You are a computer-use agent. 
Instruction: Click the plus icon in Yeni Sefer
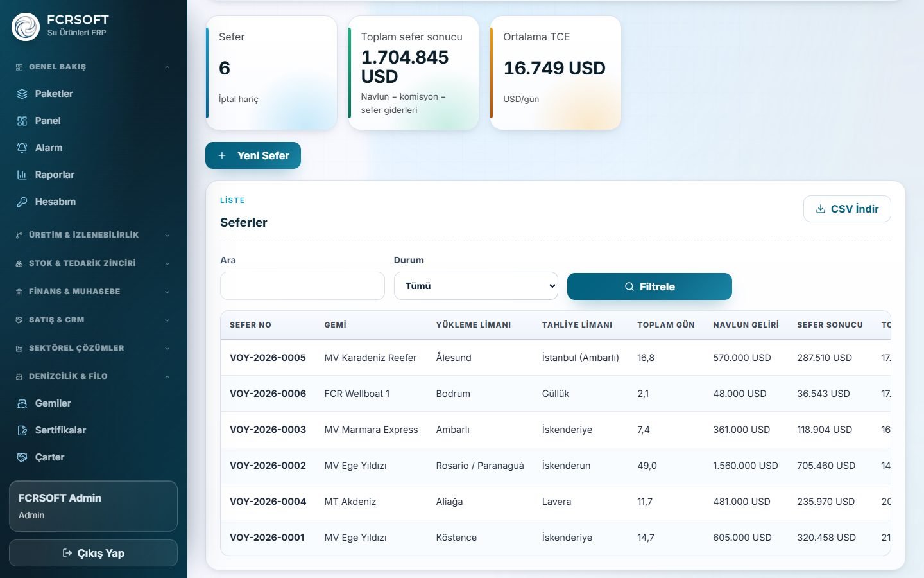coord(222,155)
